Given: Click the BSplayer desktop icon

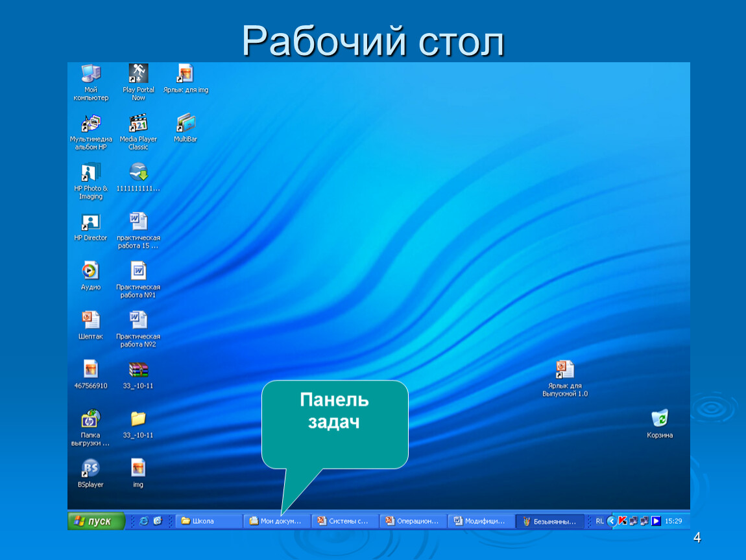Looking at the screenshot, I should pos(91,469).
